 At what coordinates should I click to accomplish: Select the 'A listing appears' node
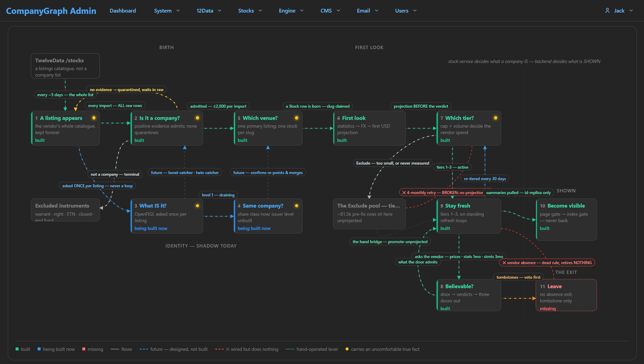[x=65, y=128]
